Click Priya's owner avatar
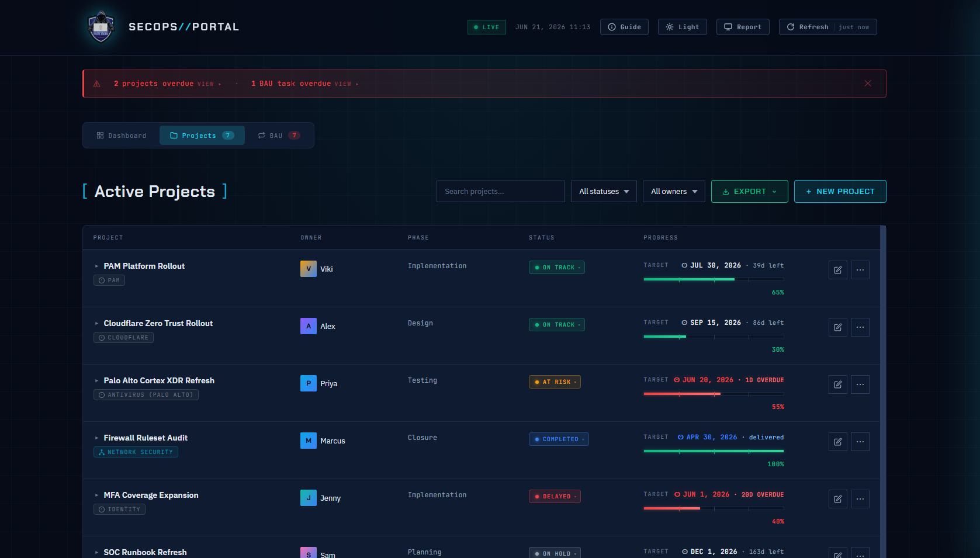The height and width of the screenshot is (558, 980). click(x=309, y=383)
